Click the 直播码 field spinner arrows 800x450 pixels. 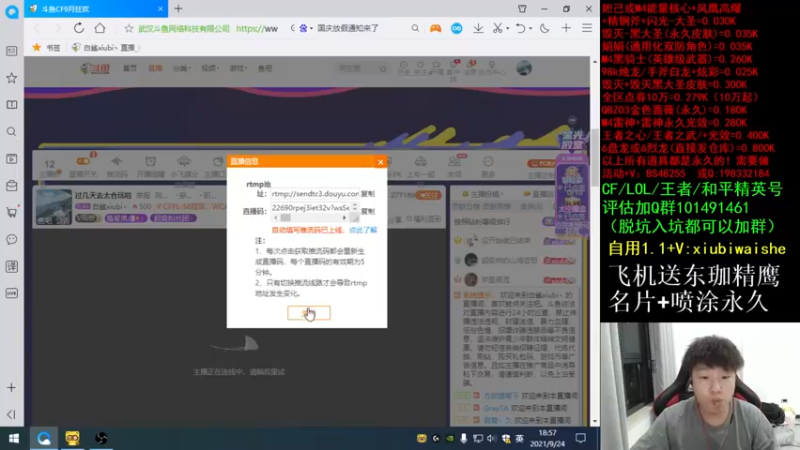coord(355,208)
